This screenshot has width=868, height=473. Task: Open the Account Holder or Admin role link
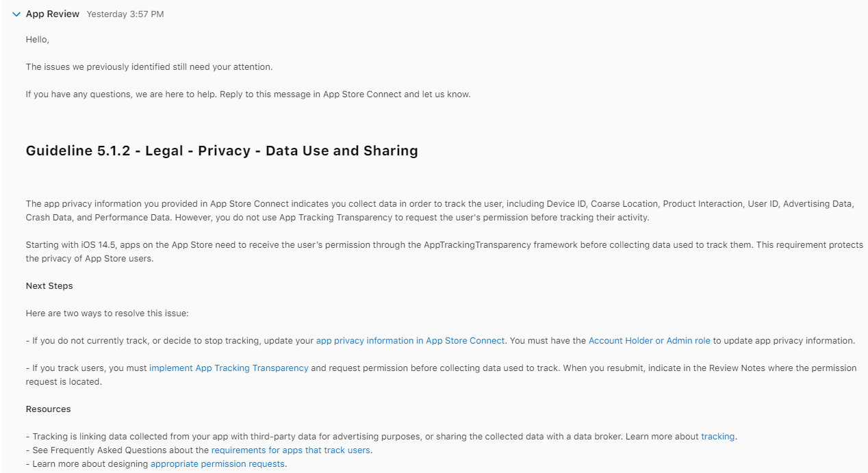click(x=649, y=341)
